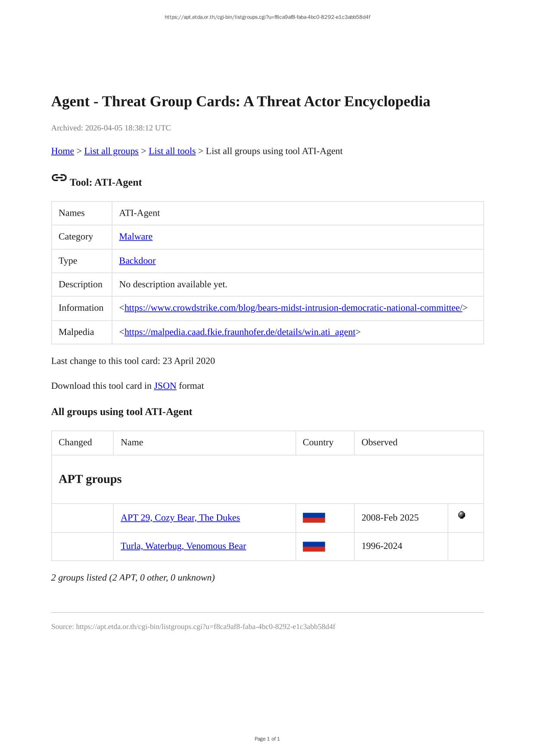Open the List all tools breadcrumb
This screenshot has width=535, height=756.
coord(172,151)
